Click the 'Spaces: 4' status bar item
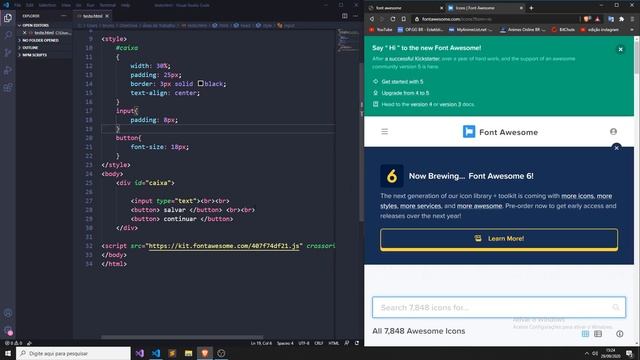 click(285, 343)
